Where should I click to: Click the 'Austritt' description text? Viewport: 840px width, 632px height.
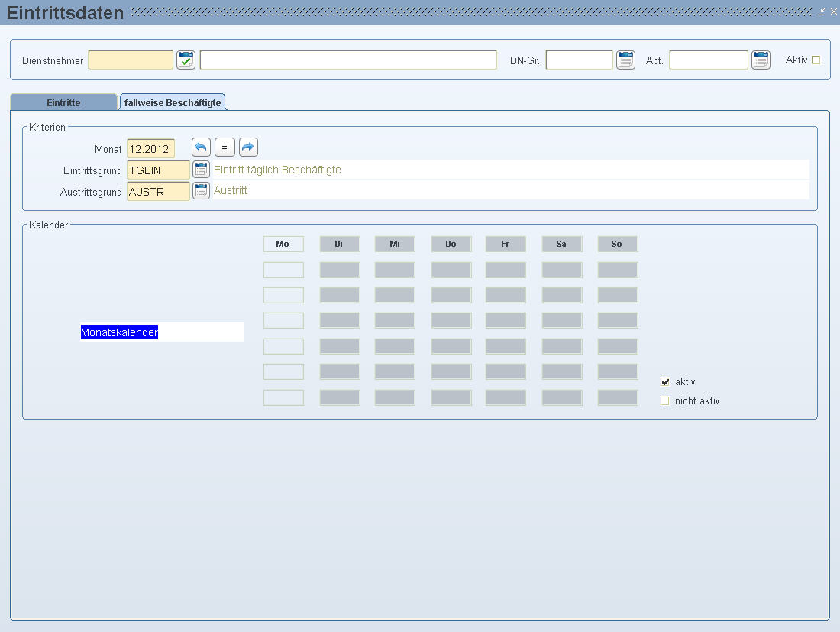[231, 190]
